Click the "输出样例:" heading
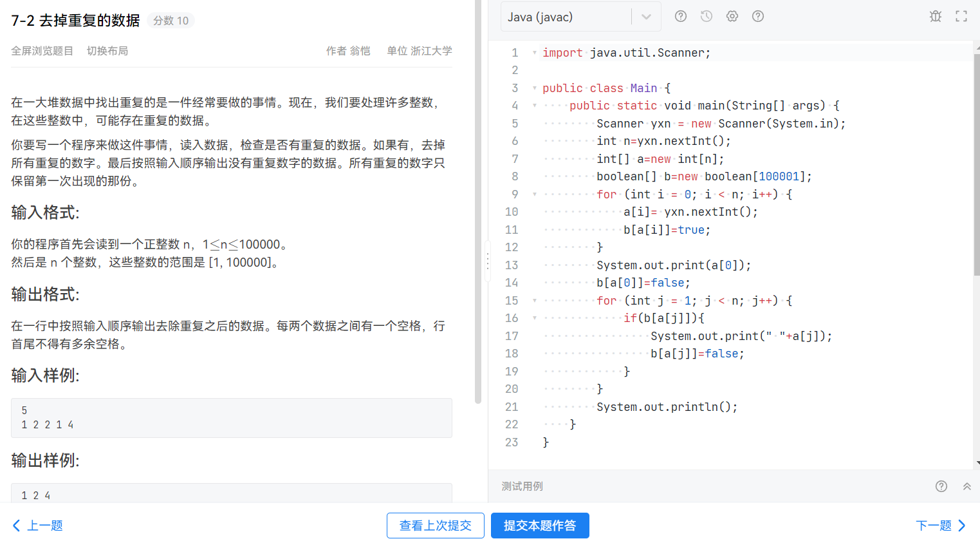 pyautogui.click(x=45, y=460)
